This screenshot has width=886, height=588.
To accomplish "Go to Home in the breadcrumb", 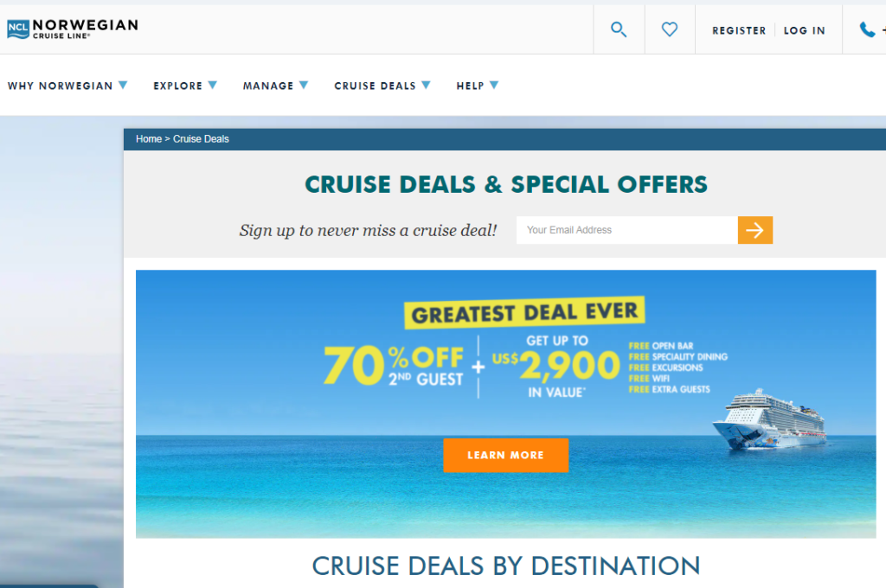I will click(x=149, y=139).
